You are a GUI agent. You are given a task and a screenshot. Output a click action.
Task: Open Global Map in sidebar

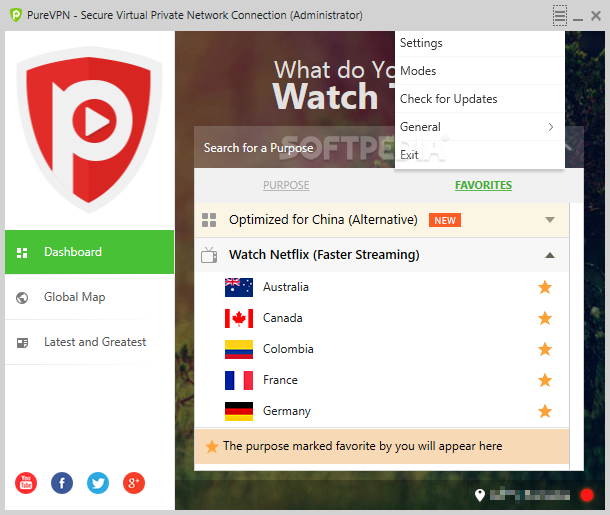click(x=89, y=297)
